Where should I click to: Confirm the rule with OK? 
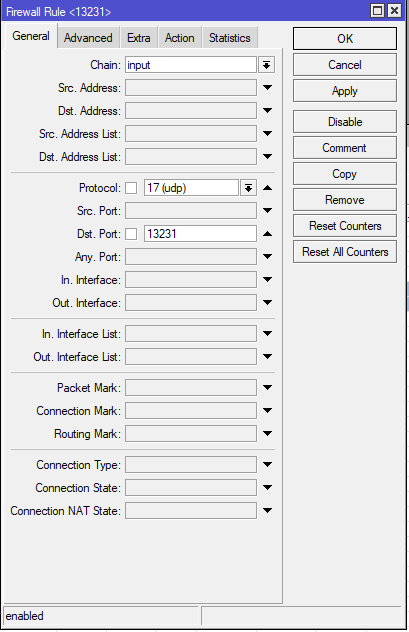pyautogui.click(x=345, y=39)
